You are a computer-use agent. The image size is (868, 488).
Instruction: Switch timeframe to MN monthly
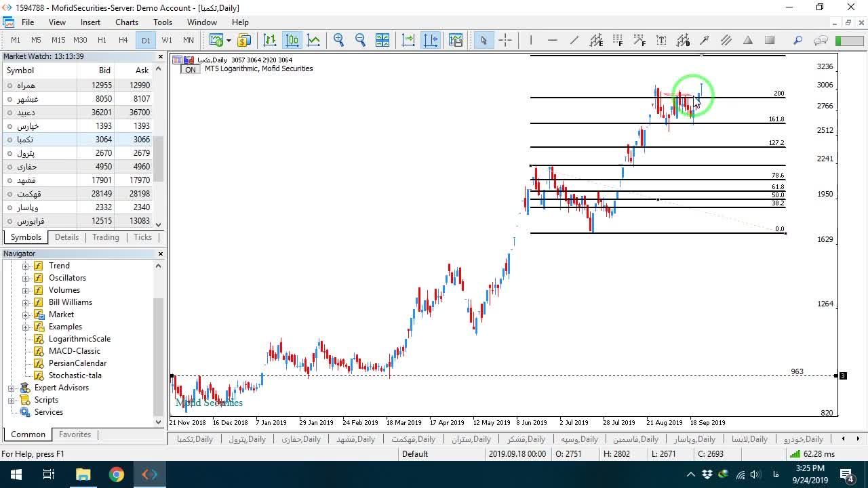(x=189, y=40)
